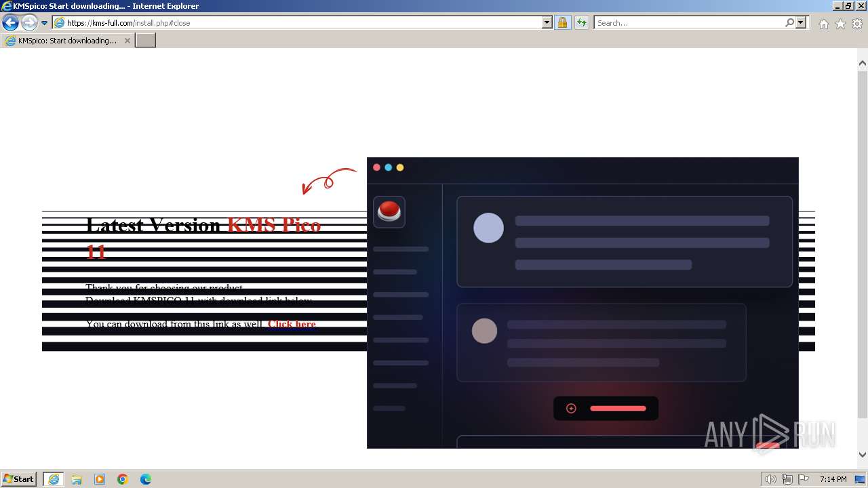Refresh the page with the refresh icon
The width and height of the screenshot is (868, 488).
581,23
